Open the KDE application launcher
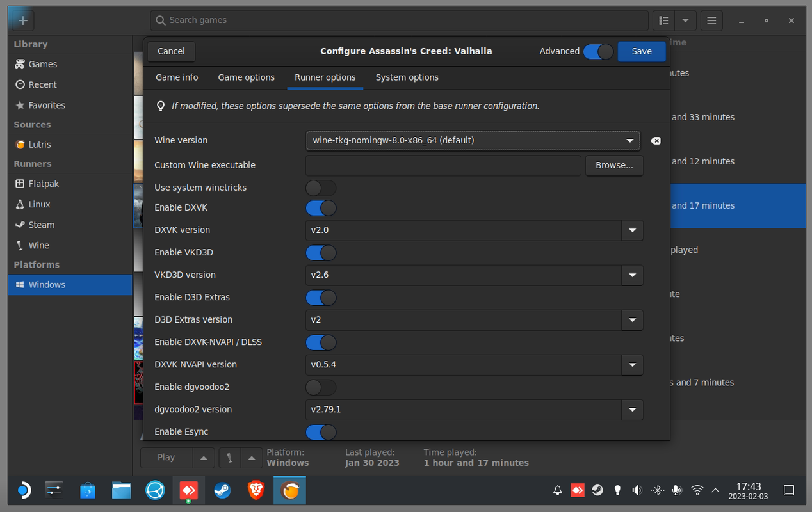 tap(23, 491)
